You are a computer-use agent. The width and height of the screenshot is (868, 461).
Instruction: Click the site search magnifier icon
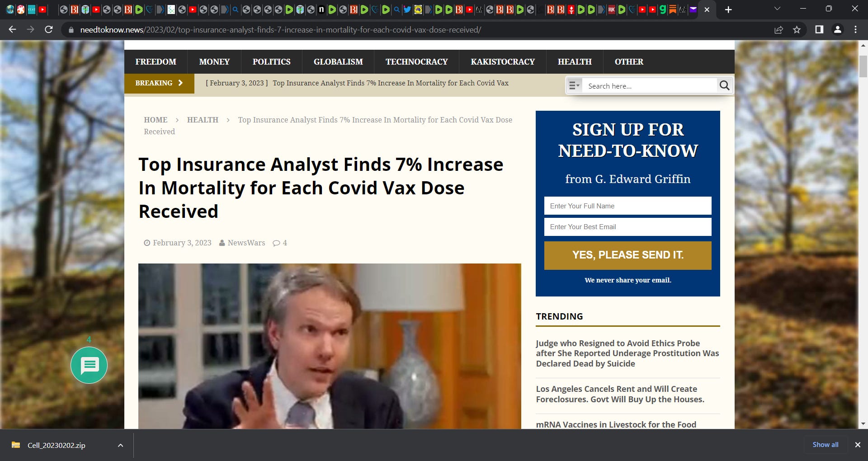point(724,85)
